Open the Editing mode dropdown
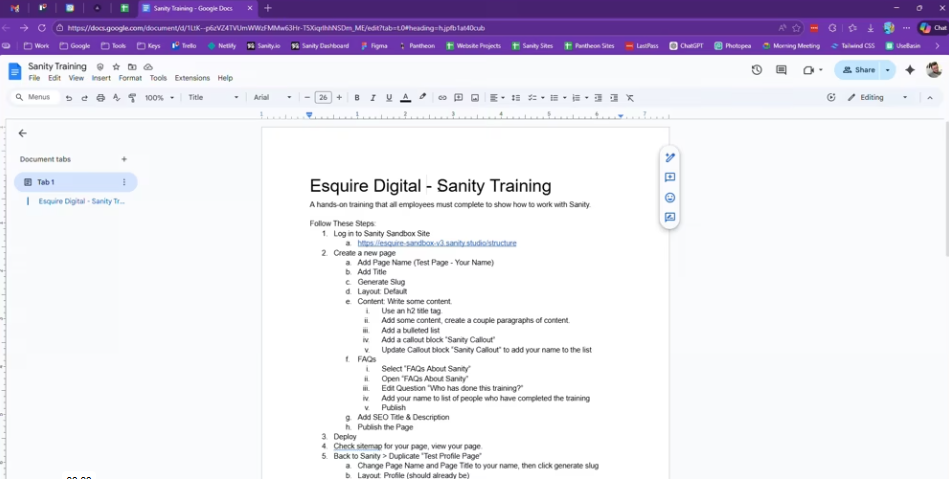 click(x=877, y=97)
